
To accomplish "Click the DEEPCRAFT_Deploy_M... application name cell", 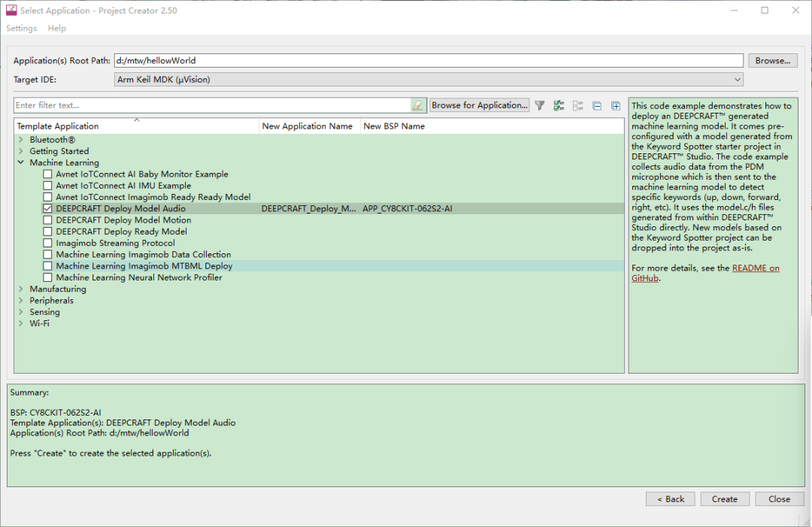I will click(309, 209).
